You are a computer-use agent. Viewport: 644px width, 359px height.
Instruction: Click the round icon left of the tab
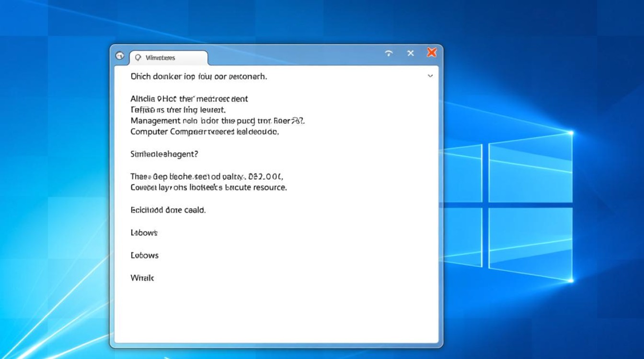point(120,56)
